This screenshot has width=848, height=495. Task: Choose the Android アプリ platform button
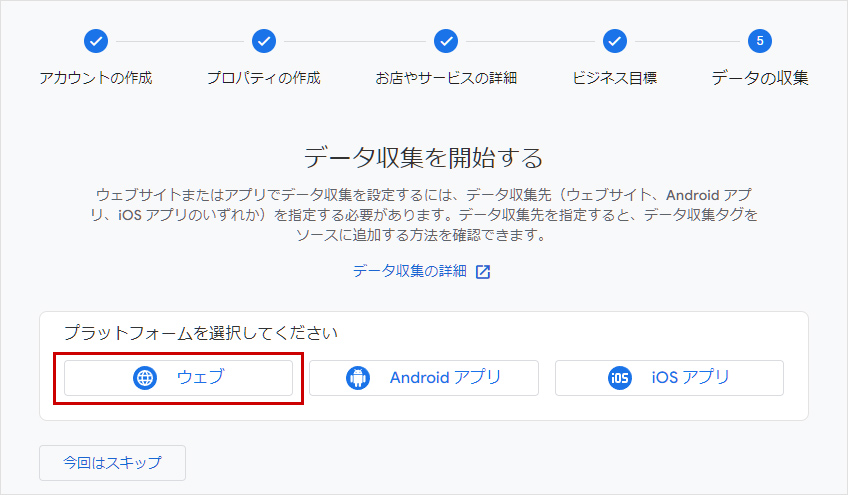424,378
